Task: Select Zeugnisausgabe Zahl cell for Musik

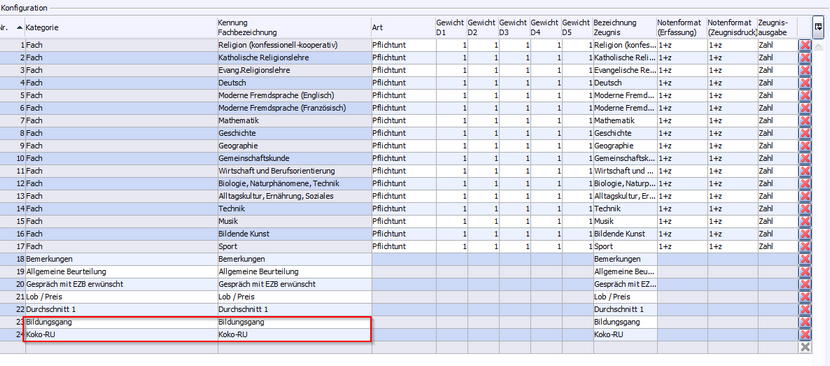Action: [777, 221]
